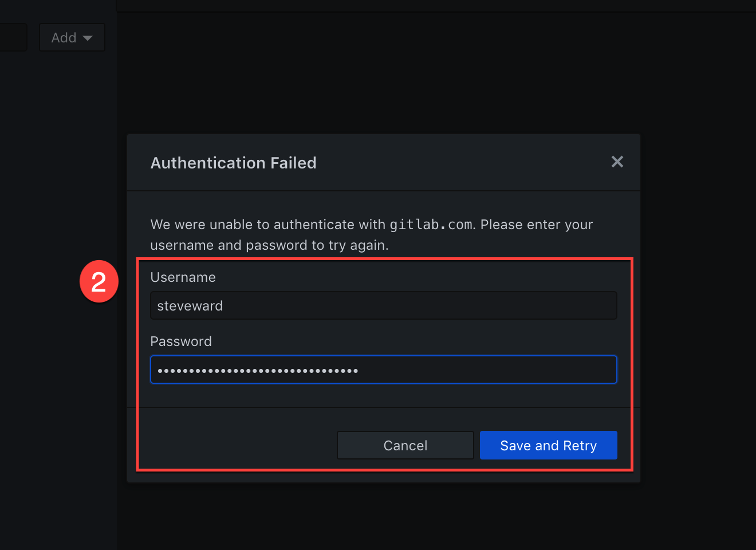Click the gitlab.com hostname text
Screen dimensions: 756x550
coord(432,225)
